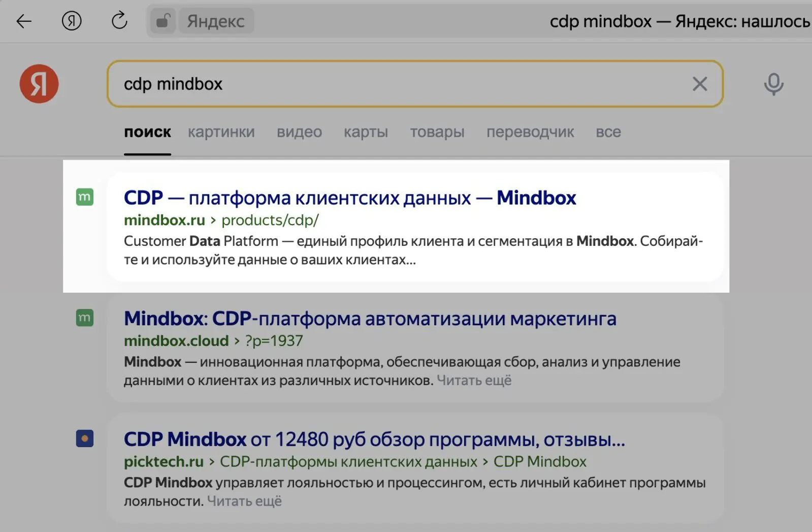Click the picktech.ru result favicon
The image size is (812, 532).
coord(85,439)
